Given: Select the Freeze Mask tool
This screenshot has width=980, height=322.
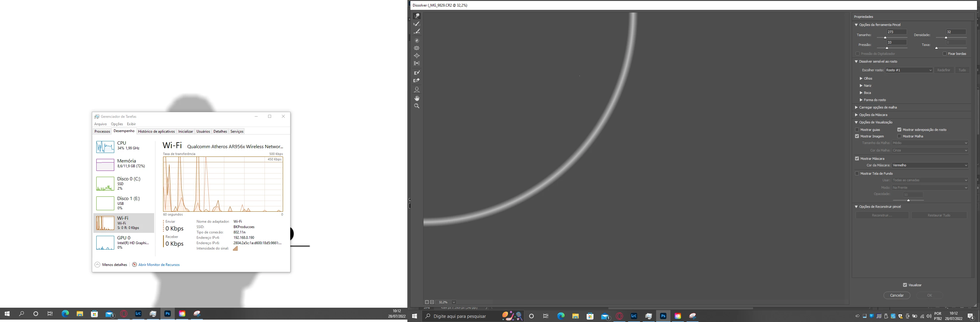Looking at the screenshot, I should point(417,73).
